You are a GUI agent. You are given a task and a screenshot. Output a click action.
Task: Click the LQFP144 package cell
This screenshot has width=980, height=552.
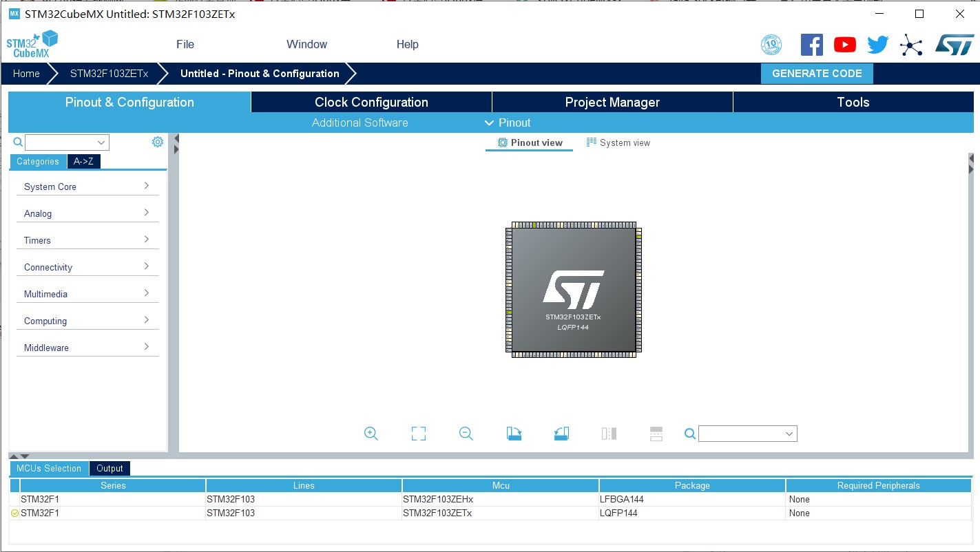tap(692, 513)
